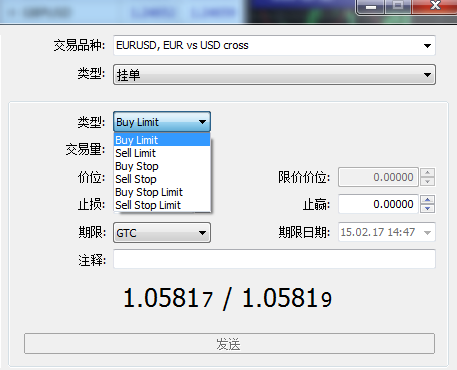The image size is (457, 370).
Task: Click the 限价价位 up arrow
Action: click(428, 173)
